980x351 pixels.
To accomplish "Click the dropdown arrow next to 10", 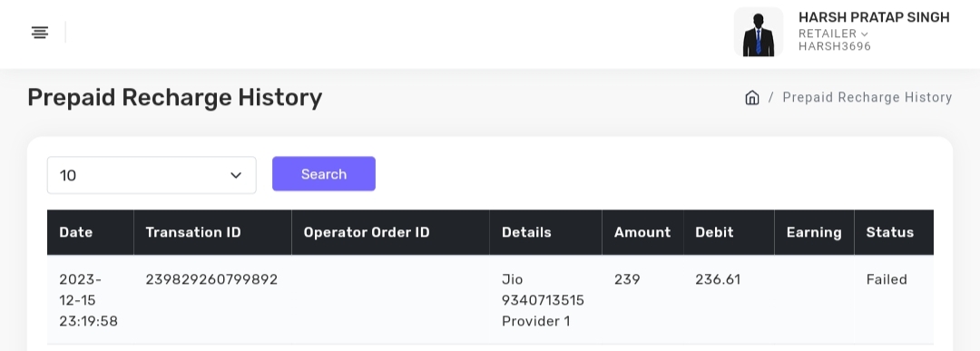I will click(236, 176).
